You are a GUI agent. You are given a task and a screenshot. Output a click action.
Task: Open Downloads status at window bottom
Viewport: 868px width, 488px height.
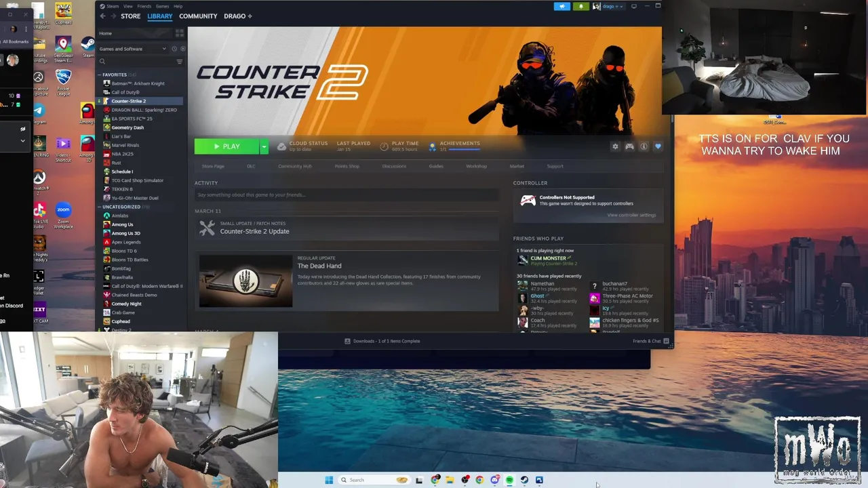382,341
